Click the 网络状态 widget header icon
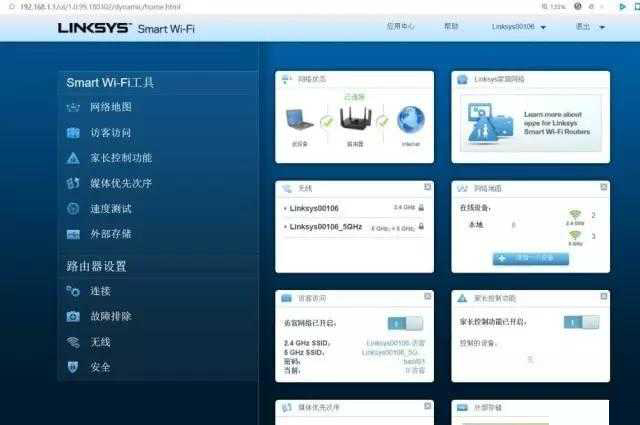This screenshot has width=640, height=425. (287, 79)
